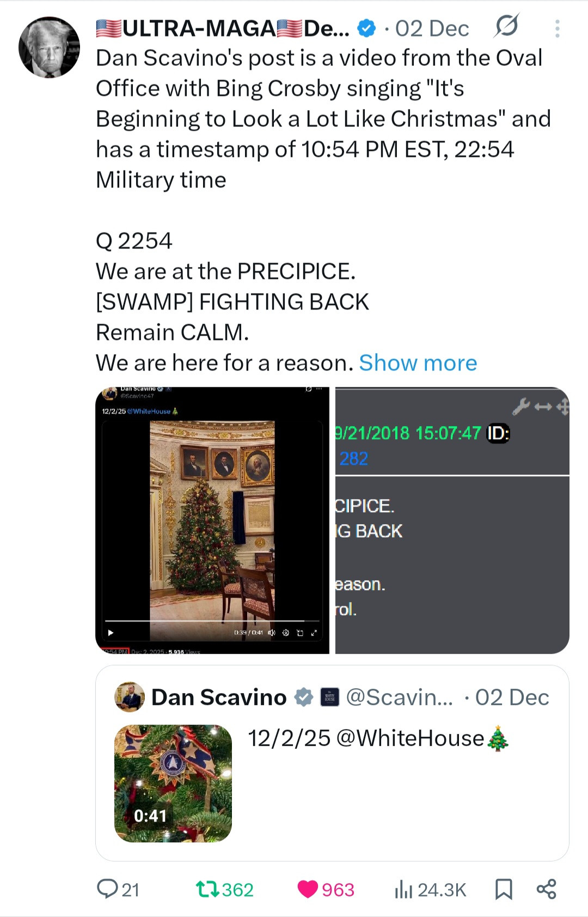
Task: Open Dan Scavino's small profile avatar
Action: pos(130,697)
